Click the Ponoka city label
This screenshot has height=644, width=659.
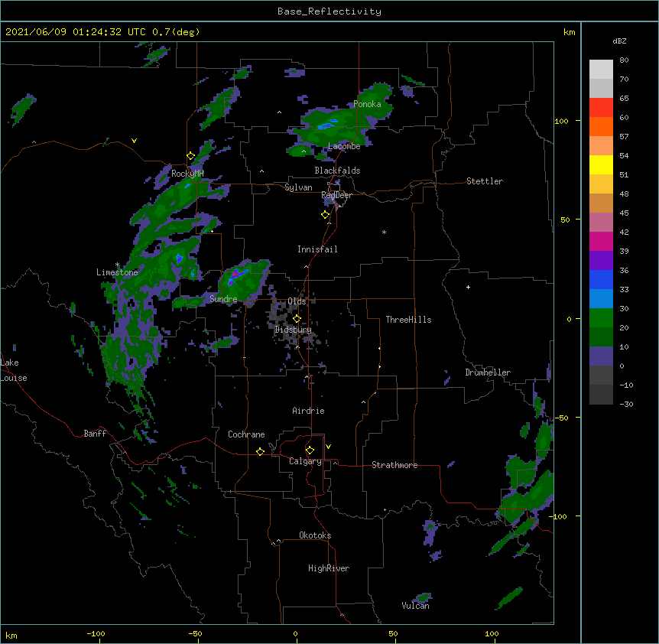click(x=367, y=104)
